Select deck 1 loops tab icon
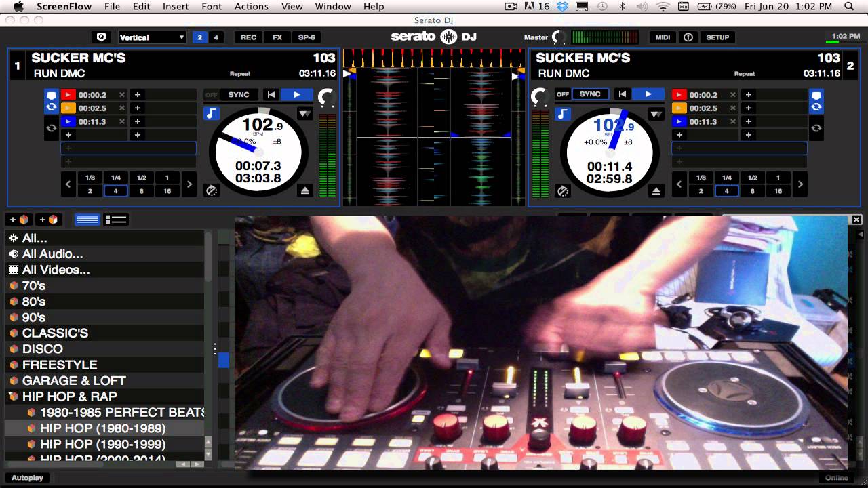Image resolution: width=868 pixels, height=488 pixels. point(51,107)
